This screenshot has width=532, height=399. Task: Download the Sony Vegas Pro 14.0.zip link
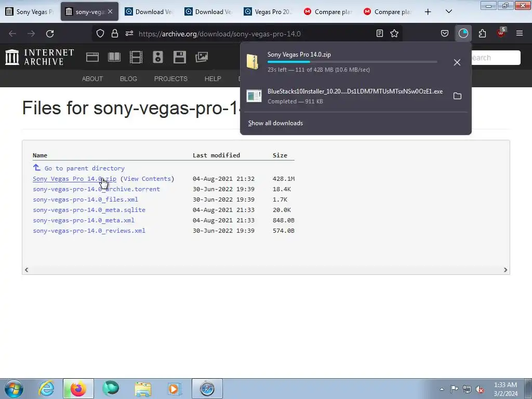coord(74,179)
